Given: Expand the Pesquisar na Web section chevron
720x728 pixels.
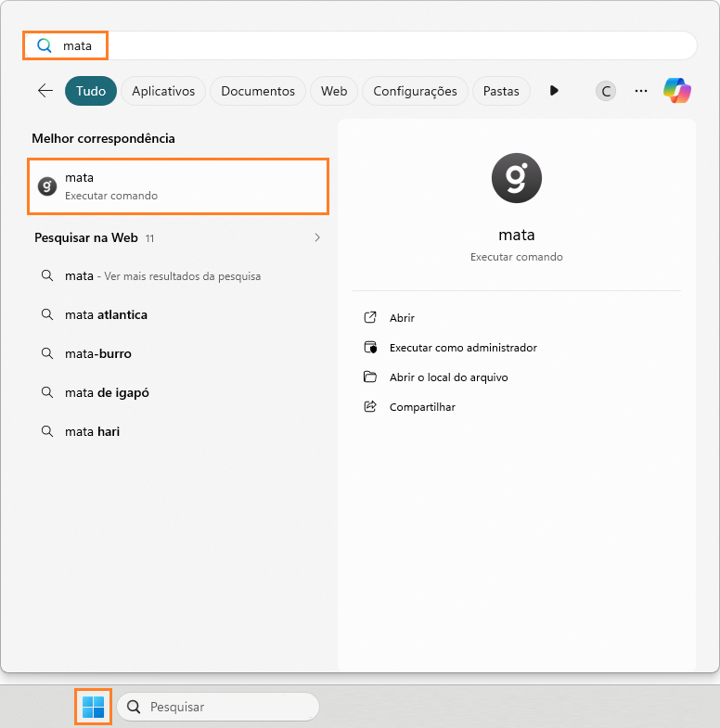Looking at the screenshot, I should [317, 238].
